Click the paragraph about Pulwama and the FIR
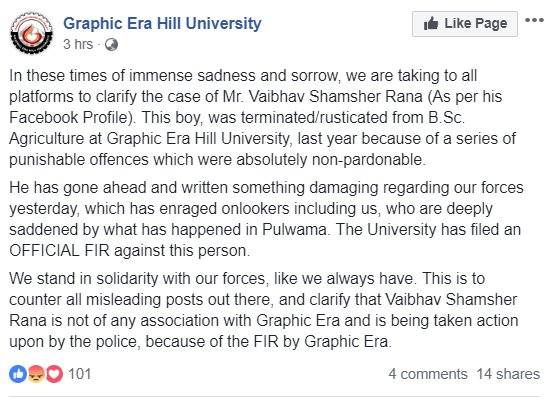The height and width of the screenshot is (402, 552). point(266,219)
